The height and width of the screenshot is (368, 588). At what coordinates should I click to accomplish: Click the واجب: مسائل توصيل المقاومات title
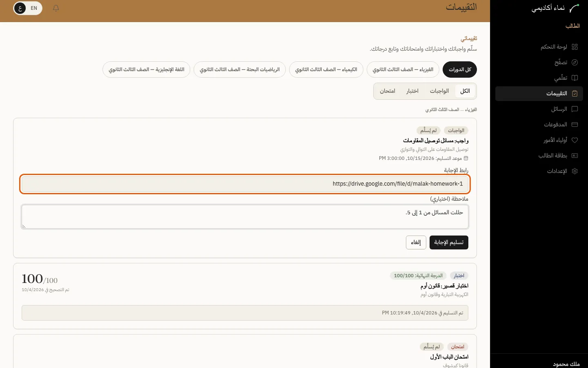point(436,141)
